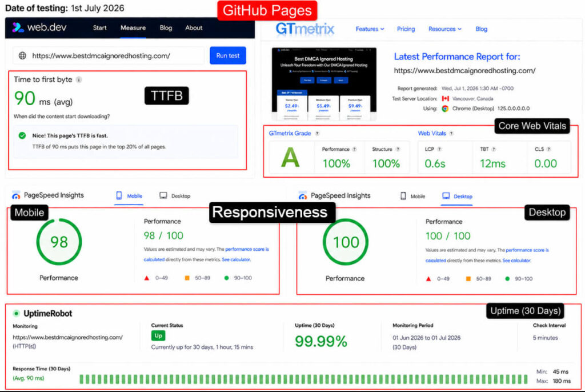Viewport: 585px width, 392px height.
Task: Click the Run test button
Action: click(227, 55)
